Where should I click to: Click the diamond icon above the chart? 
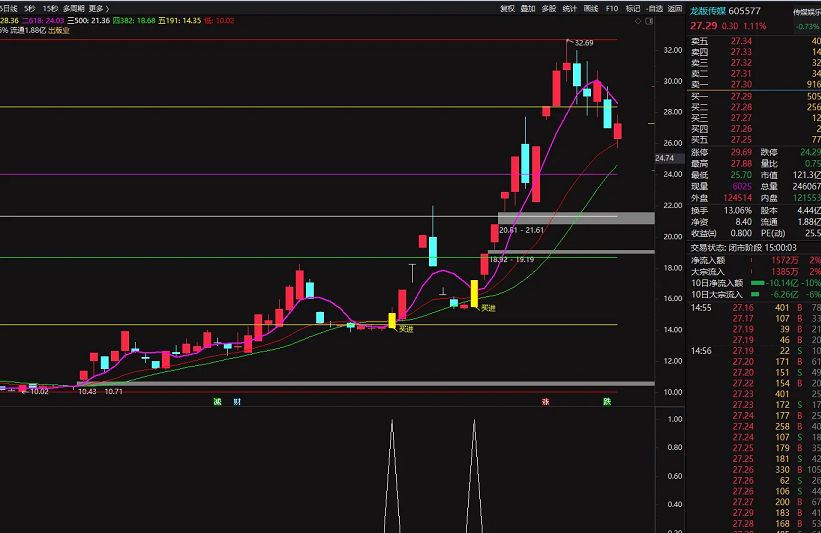point(638,21)
